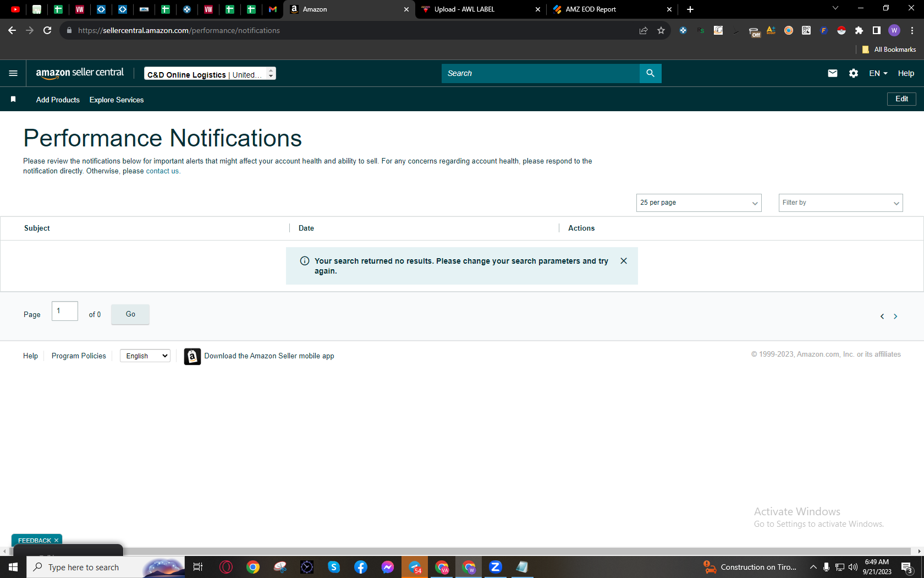
Task: Open a new browser tab
Action: click(x=690, y=9)
